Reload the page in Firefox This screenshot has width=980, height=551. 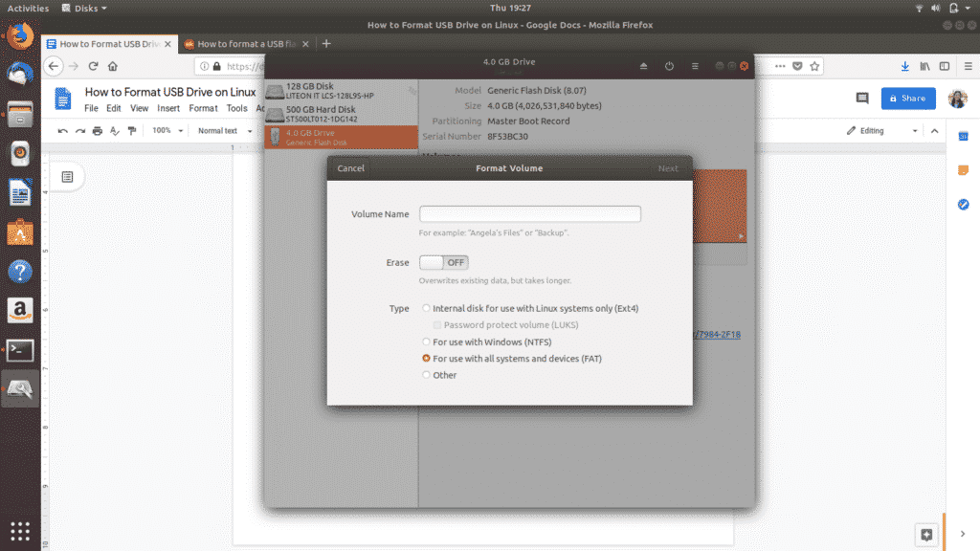click(x=93, y=66)
